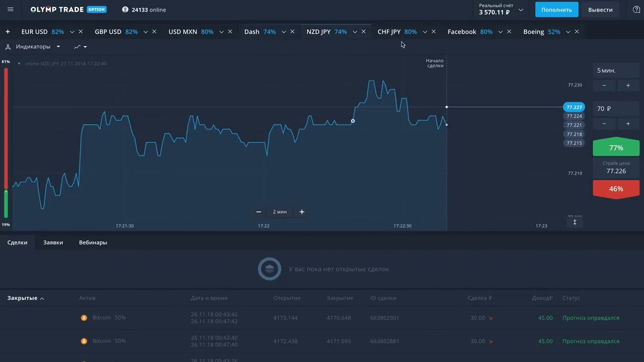The image size is (644, 362).
Task: Increase trade amount with plus
Action: pos(628,124)
